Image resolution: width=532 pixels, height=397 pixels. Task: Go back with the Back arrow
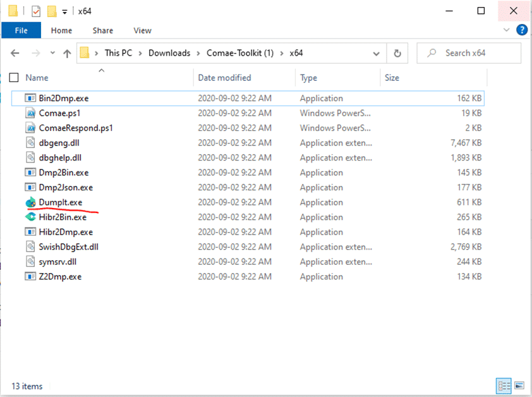tap(15, 53)
